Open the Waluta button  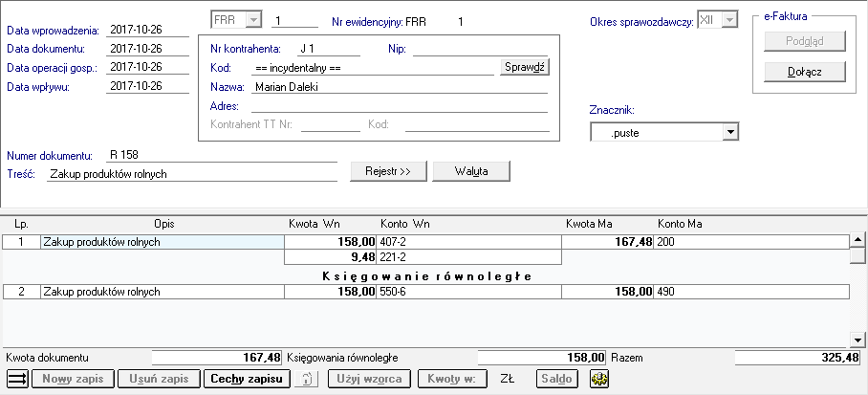coord(471,171)
